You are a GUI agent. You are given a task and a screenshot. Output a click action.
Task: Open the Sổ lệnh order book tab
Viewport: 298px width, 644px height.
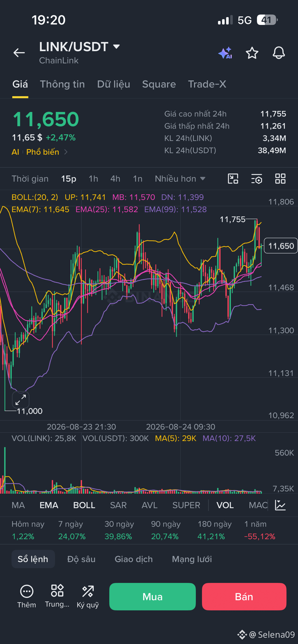pos(33,559)
